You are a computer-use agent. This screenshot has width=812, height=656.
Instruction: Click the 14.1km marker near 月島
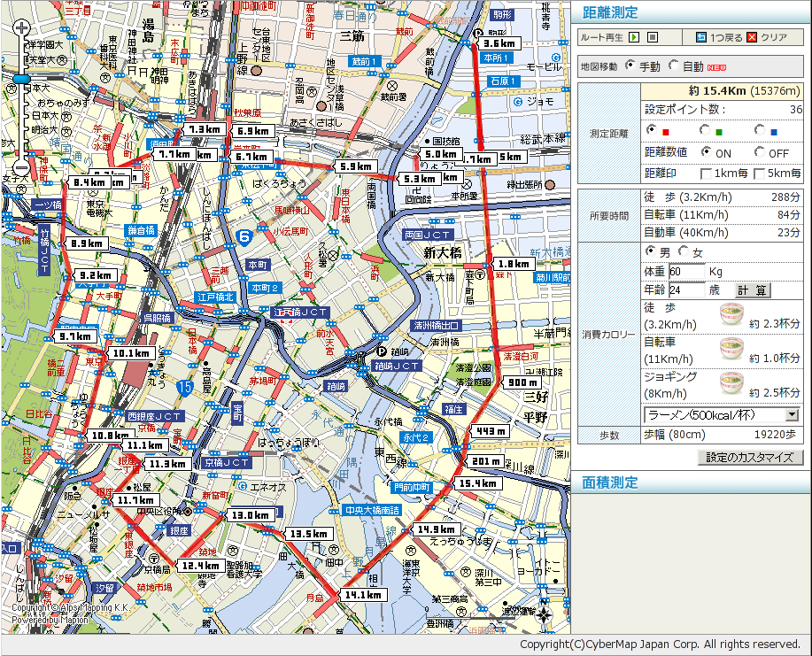363,596
